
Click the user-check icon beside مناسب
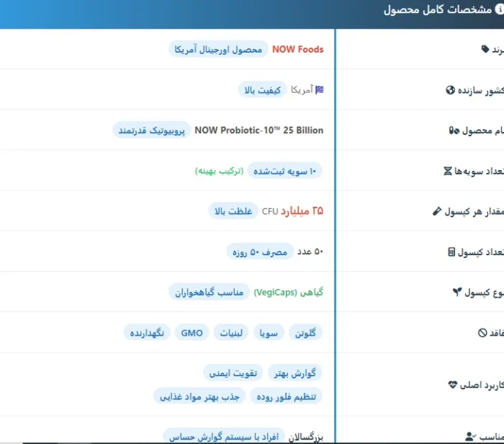point(471,437)
